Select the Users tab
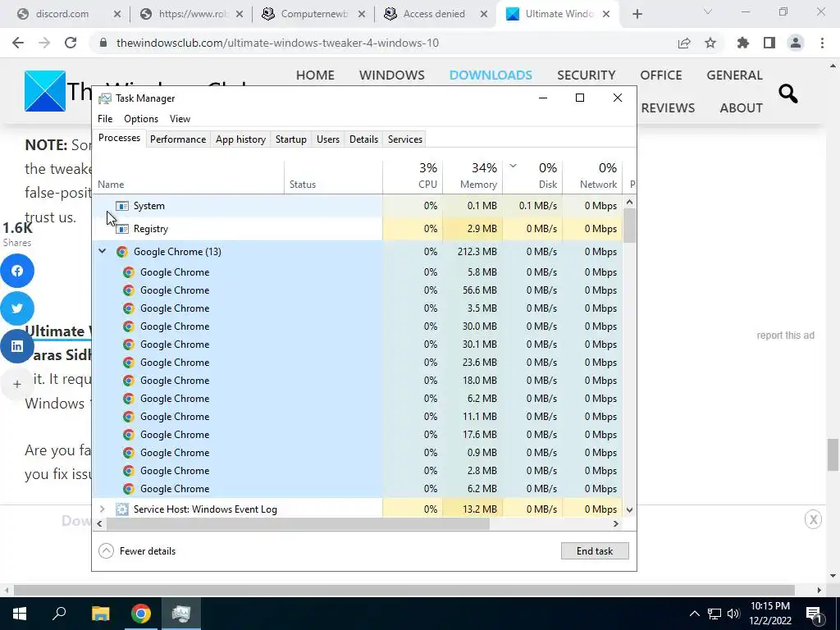The image size is (840, 630). [x=328, y=139]
